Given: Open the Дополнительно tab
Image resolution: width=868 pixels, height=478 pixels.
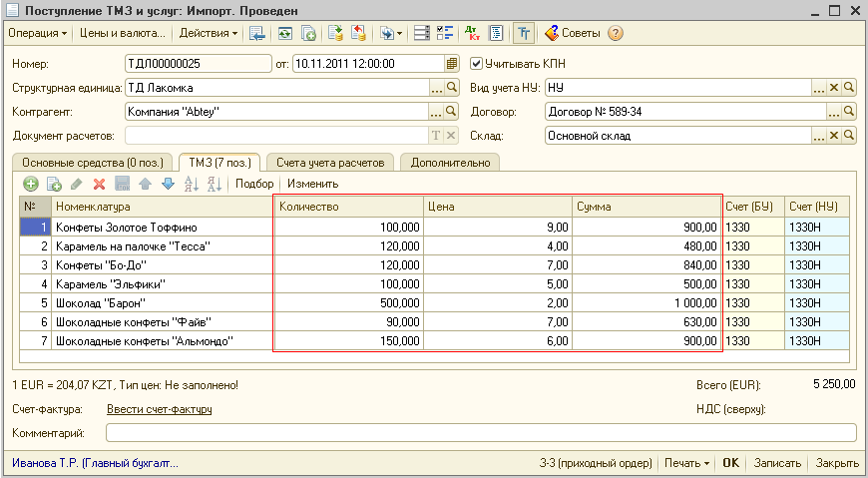Looking at the screenshot, I should tap(449, 162).
